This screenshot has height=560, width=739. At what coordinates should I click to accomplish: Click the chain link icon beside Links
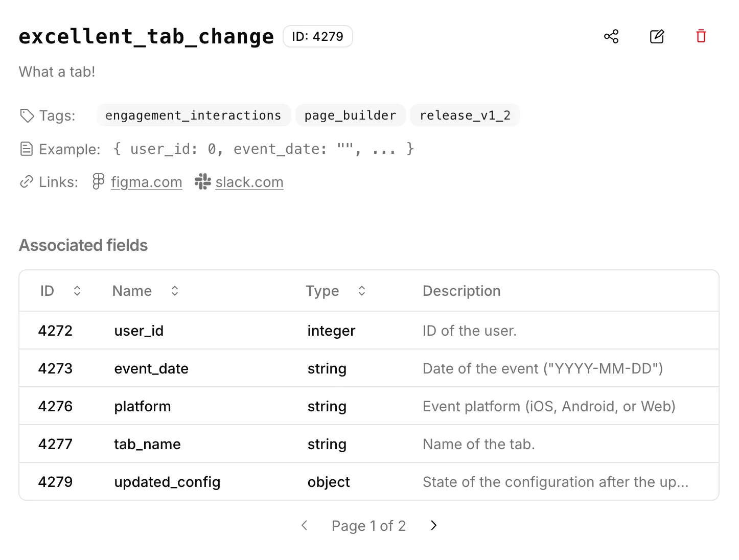[x=27, y=182]
